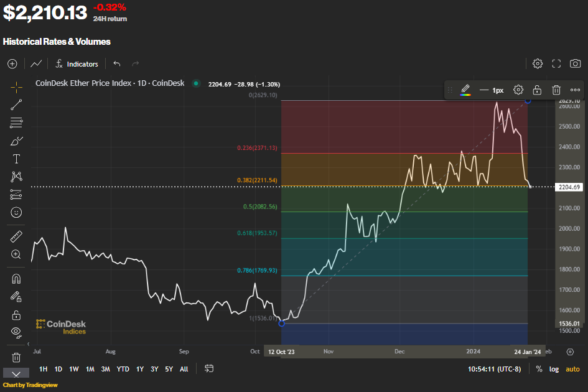Open the emoji icons tool
Viewport: 588px width, 392px height.
point(16,212)
